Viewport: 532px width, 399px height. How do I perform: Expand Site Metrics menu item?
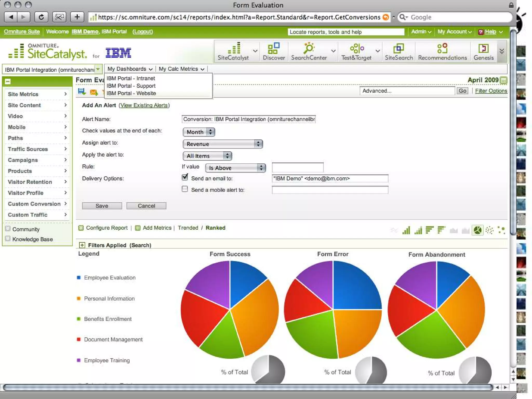click(37, 94)
